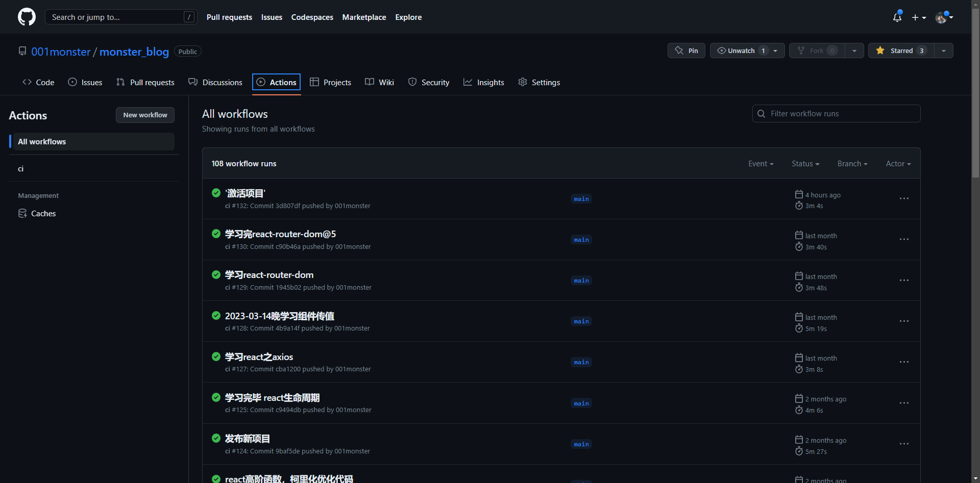Open options menu for ci #125 run
Screen dimensions: 980x483
tap(904, 403)
